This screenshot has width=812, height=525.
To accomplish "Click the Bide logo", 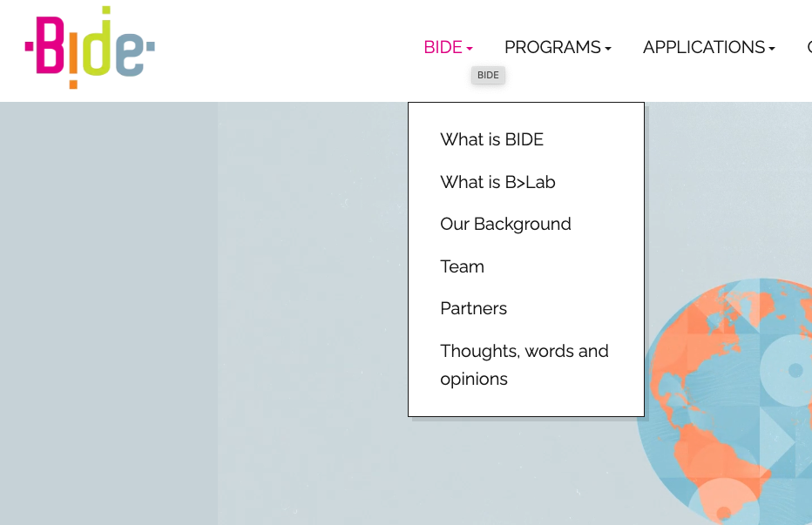I will [x=90, y=49].
